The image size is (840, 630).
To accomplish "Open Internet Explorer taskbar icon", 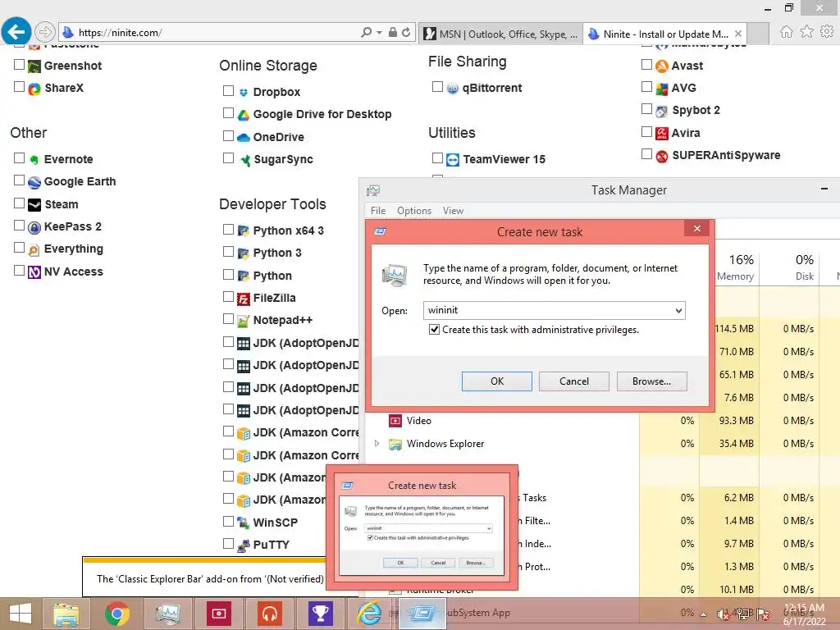I will 370,614.
